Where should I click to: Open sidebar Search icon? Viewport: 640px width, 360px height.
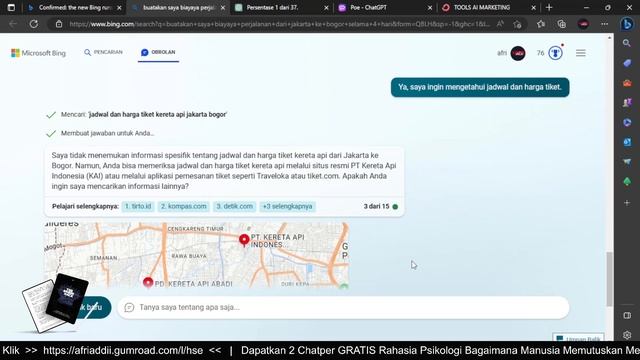tap(627, 43)
